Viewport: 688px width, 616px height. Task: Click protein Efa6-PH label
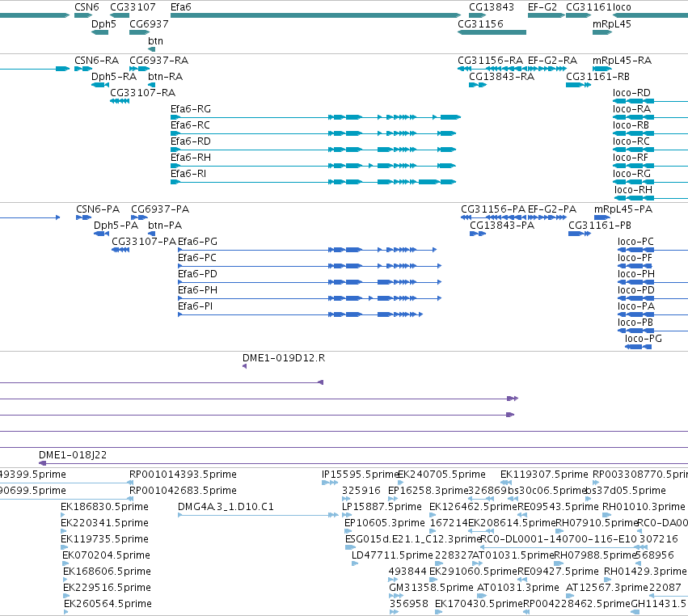(197, 290)
